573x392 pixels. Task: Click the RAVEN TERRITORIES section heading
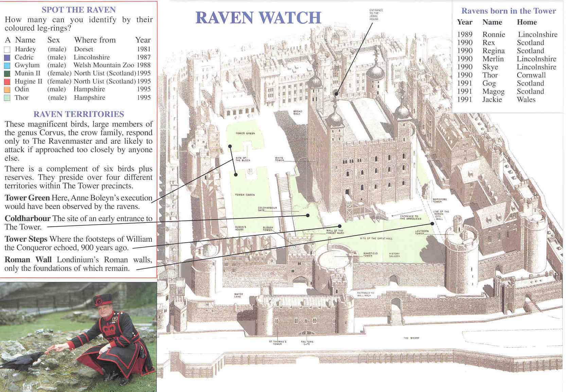click(x=79, y=114)
